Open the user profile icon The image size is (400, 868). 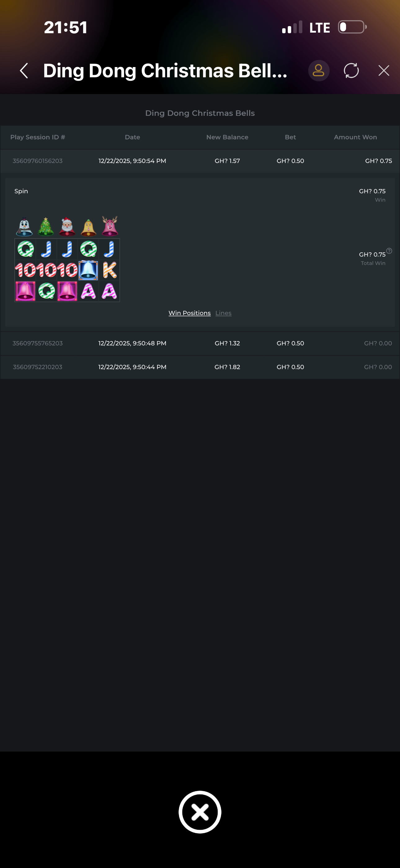(318, 71)
